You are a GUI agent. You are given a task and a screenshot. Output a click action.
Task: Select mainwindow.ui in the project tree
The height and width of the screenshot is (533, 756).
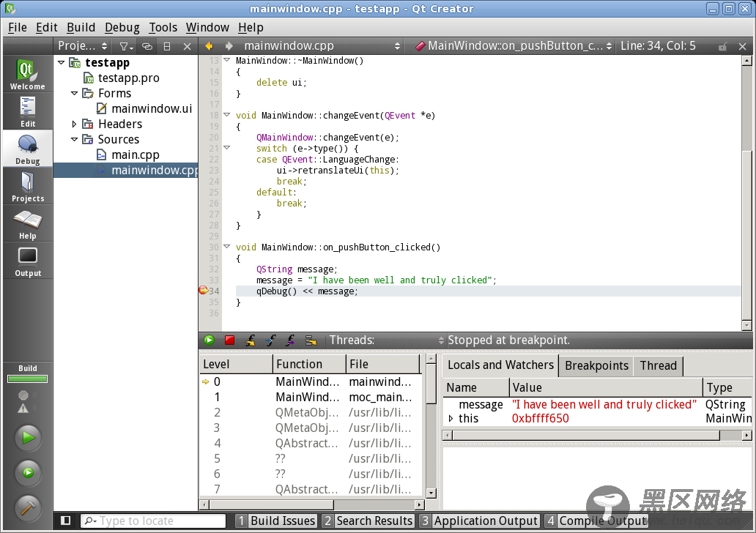152,108
